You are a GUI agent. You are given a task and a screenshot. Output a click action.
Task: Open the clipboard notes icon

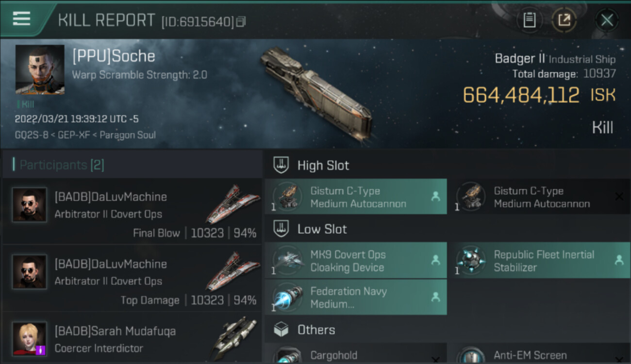pos(529,20)
